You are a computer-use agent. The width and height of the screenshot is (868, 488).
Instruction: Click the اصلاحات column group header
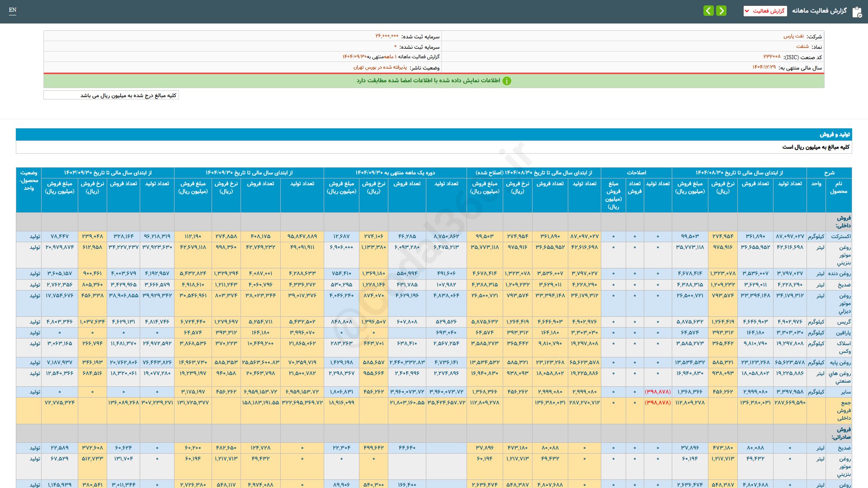[x=636, y=173]
